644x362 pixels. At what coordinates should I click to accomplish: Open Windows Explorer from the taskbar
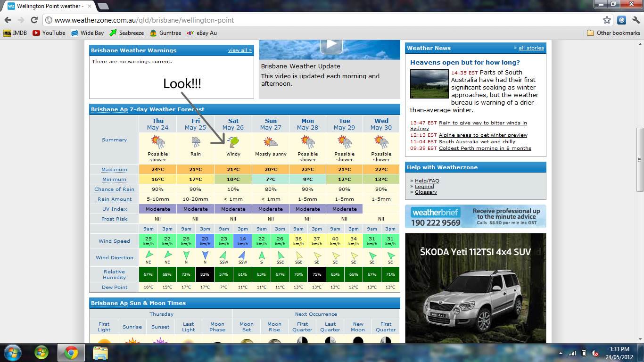click(100, 353)
